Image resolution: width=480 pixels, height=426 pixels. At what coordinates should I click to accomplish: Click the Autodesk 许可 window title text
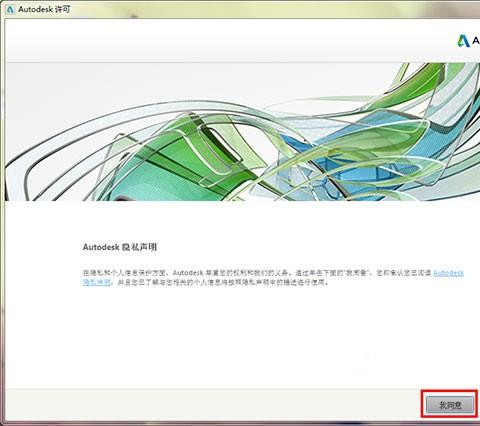[44, 9]
